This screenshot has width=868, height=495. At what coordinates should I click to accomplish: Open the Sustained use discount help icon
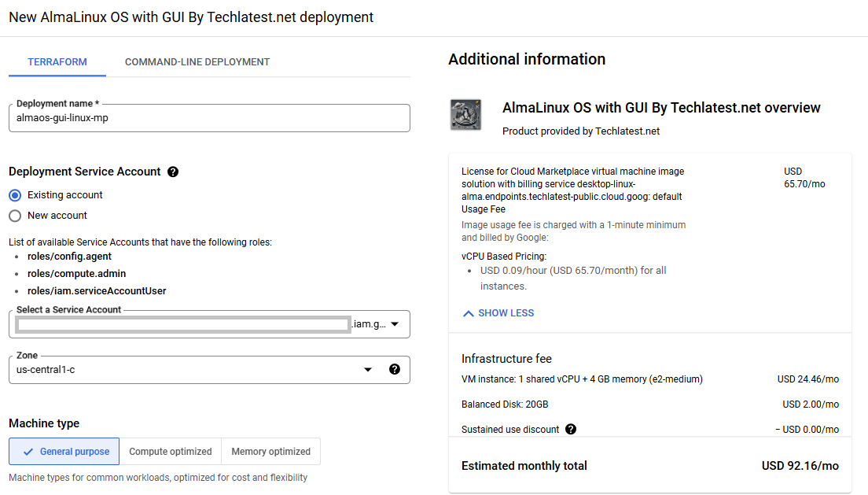click(x=571, y=429)
